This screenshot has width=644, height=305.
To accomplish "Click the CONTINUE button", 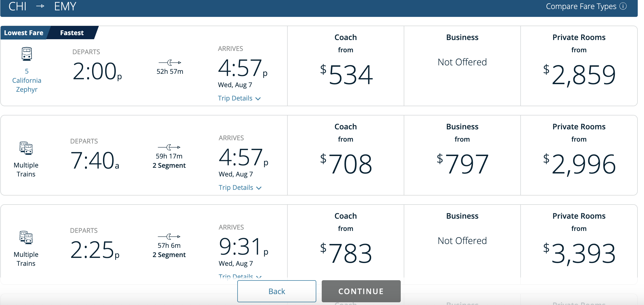I will pos(361,291).
